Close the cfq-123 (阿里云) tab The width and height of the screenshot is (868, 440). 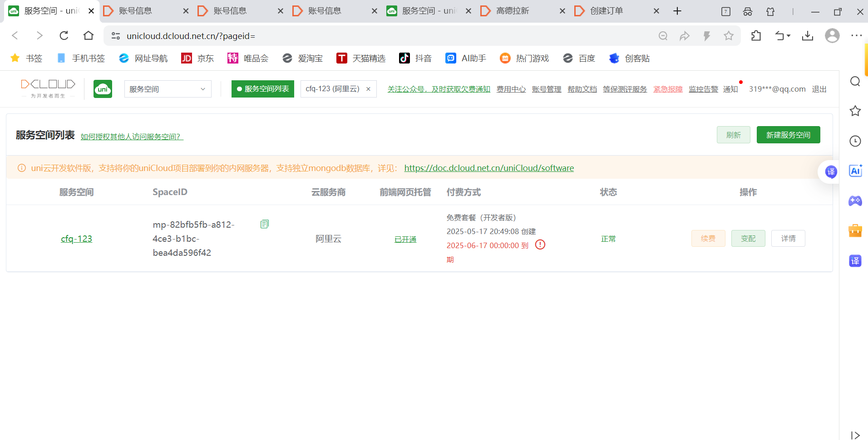click(368, 89)
